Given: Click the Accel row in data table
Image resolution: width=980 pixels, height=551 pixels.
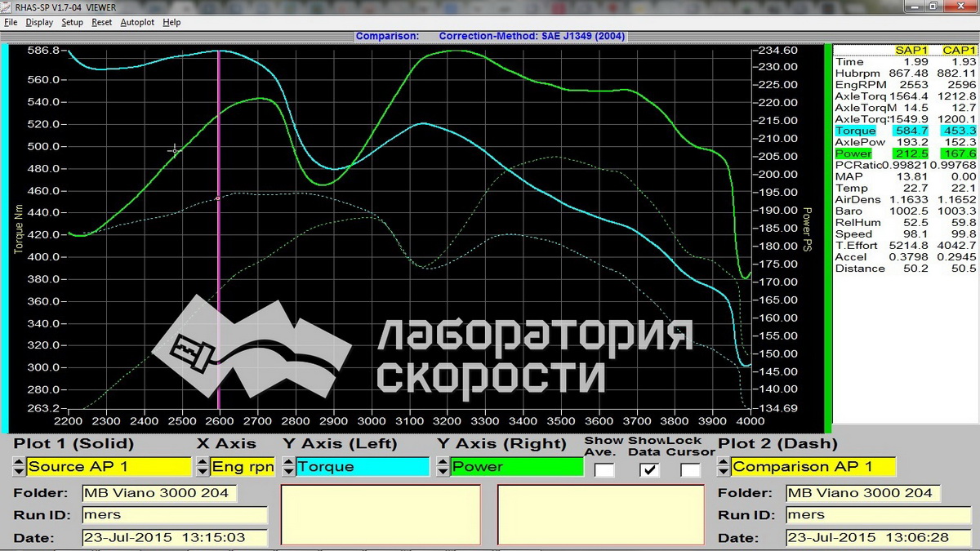Looking at the screenshot, I should click(906, 256).
